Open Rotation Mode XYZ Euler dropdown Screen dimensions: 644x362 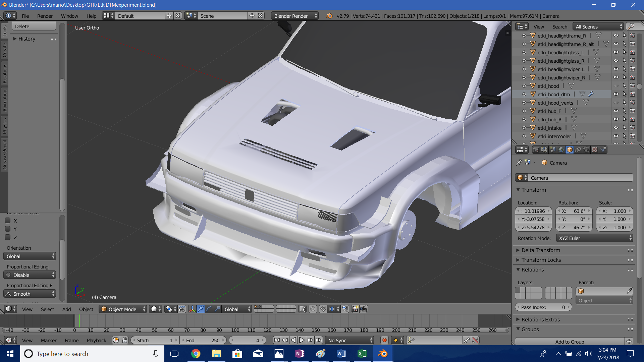[594, 238]
